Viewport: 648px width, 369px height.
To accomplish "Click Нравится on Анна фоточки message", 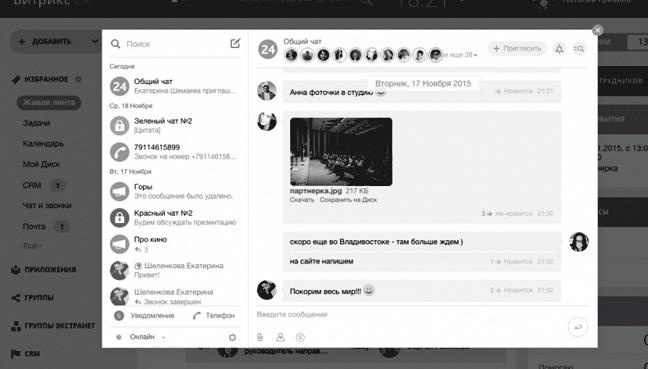I will pyautogui.click(x=518, y=91).
